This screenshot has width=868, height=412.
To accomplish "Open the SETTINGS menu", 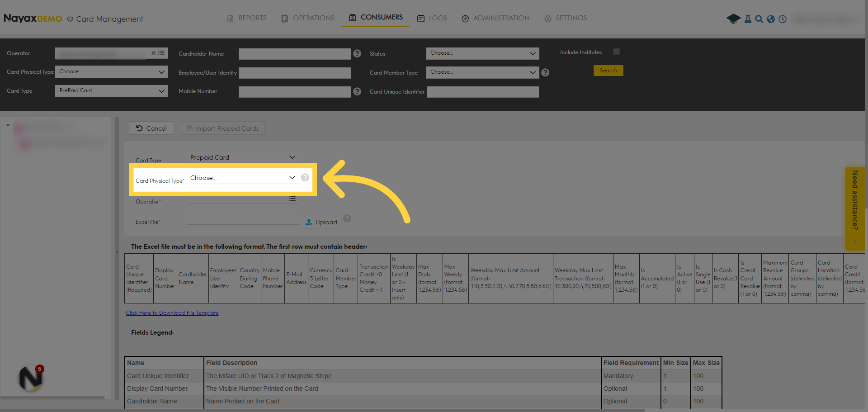I will tap(566, 18).
